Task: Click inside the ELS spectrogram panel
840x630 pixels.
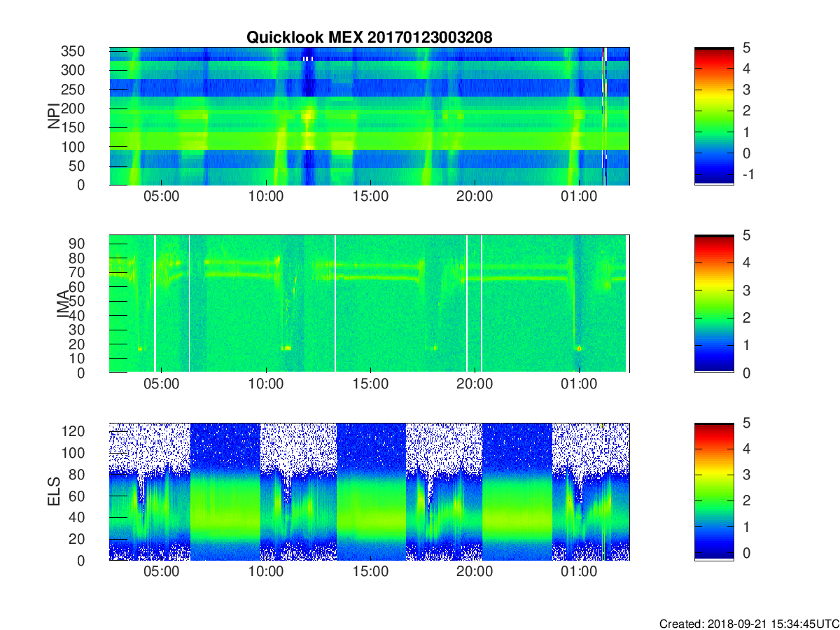Action: click(369, 491)
